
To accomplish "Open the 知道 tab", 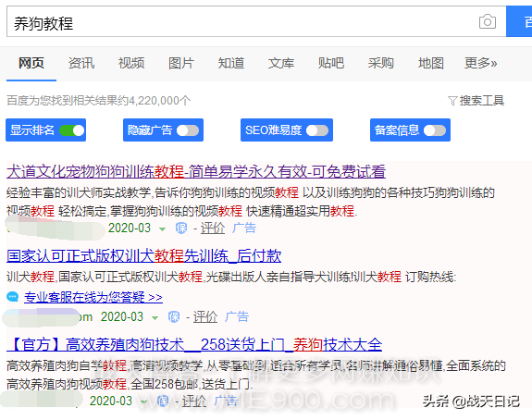I will pyautogui.click(x=231, y=63).
